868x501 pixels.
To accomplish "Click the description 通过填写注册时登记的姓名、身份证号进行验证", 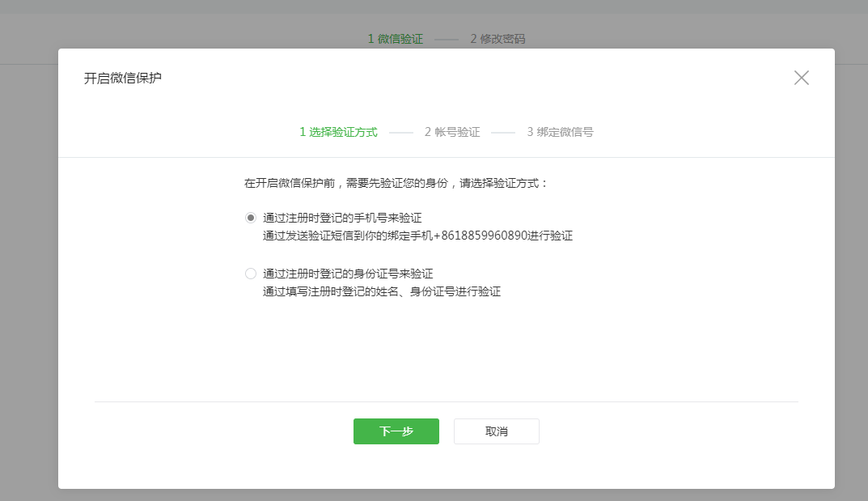I will [381, 291].
